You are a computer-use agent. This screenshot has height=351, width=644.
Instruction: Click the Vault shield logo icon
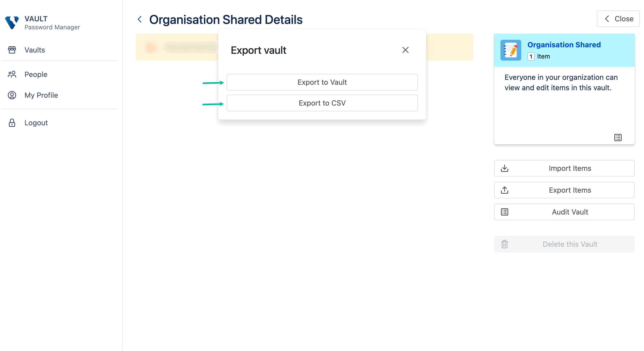tap(12, 23)
